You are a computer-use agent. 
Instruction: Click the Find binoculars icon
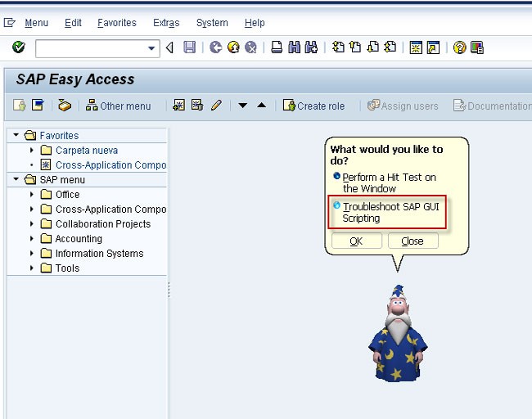294,47
